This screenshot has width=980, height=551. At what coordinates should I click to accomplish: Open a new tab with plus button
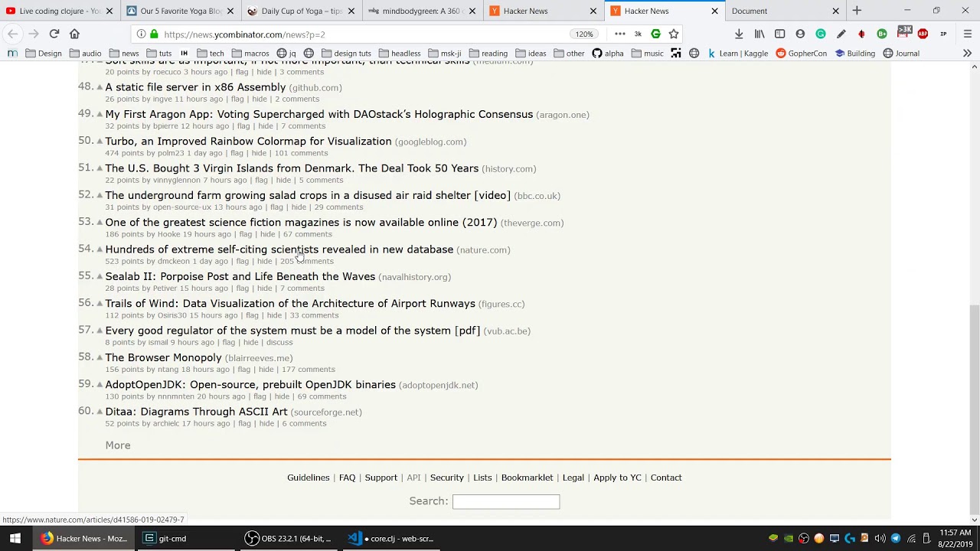(857, 11)
